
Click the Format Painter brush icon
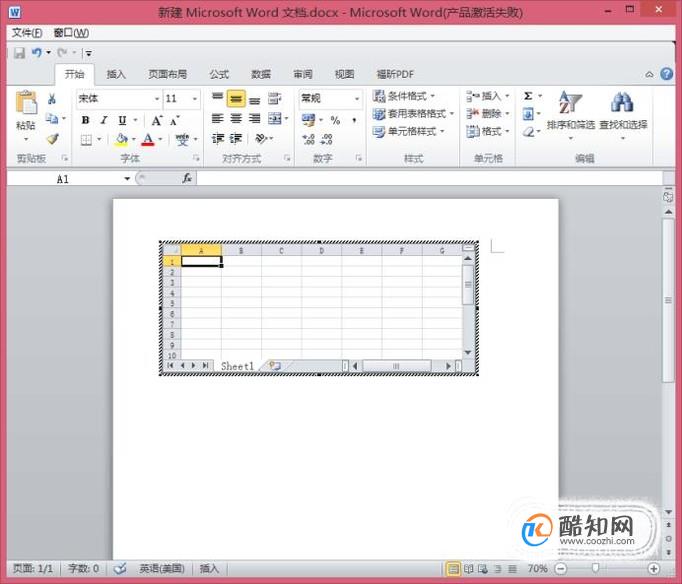coord(52,139)
